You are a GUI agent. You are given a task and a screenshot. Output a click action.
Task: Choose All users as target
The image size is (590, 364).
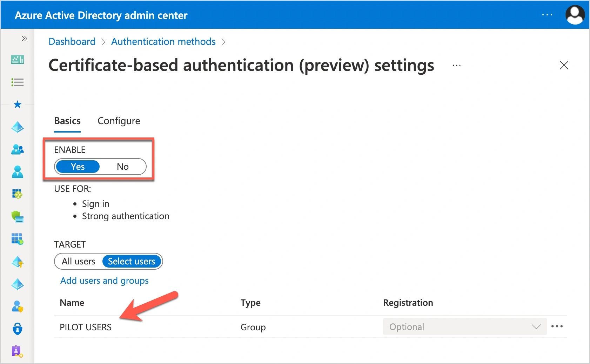pos(79,261)
